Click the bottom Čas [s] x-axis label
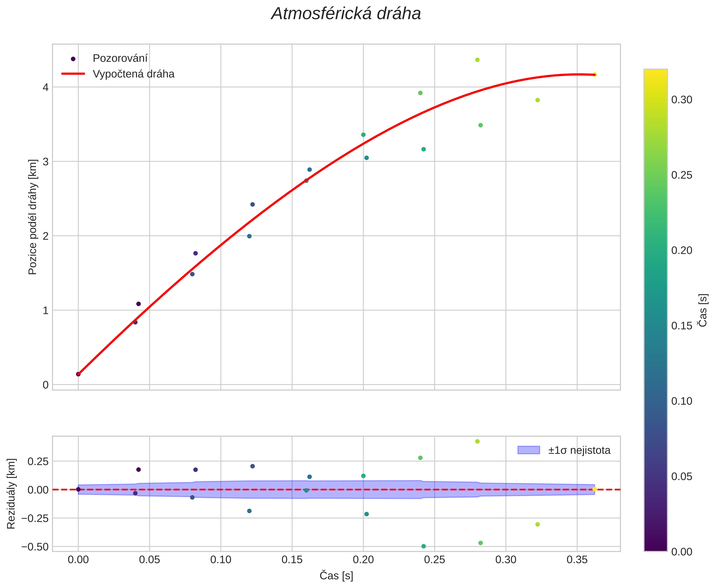This screenshot has height=588, width=715. click(336, 575)
